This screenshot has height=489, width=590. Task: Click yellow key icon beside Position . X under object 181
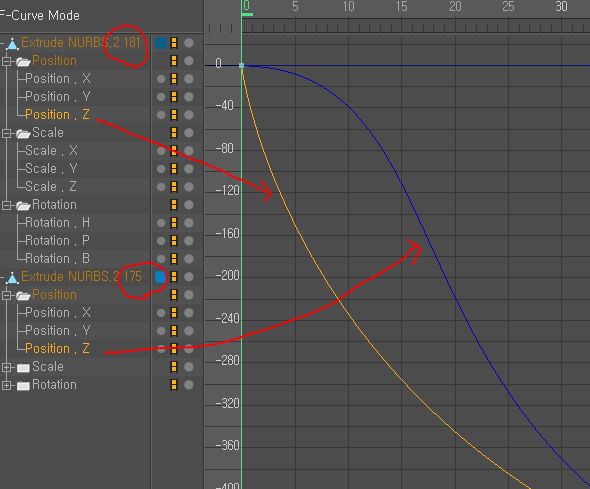click(x=173, y=79)
